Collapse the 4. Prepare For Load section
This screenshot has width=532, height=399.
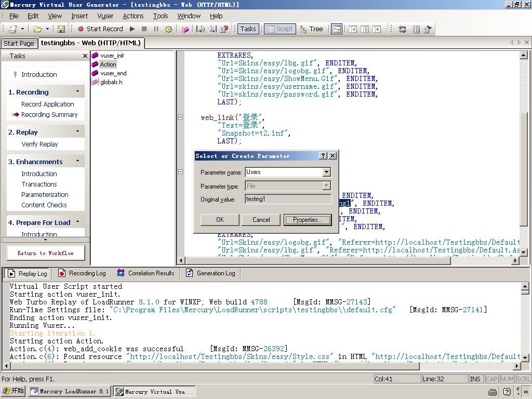pos(78,222)
